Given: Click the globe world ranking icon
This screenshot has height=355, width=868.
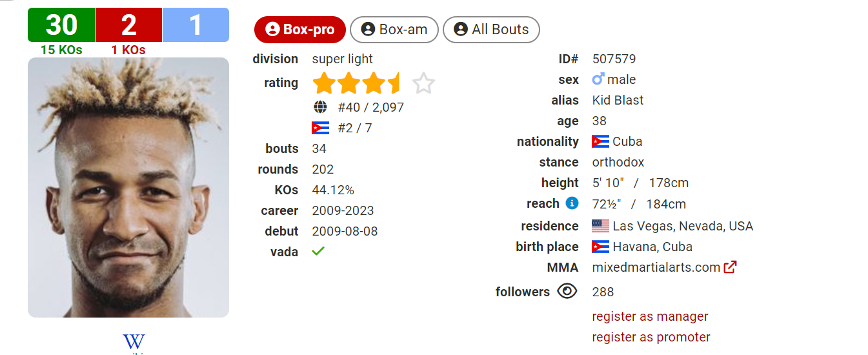Looking at the screenshot, I should click(x=320, y=107).
